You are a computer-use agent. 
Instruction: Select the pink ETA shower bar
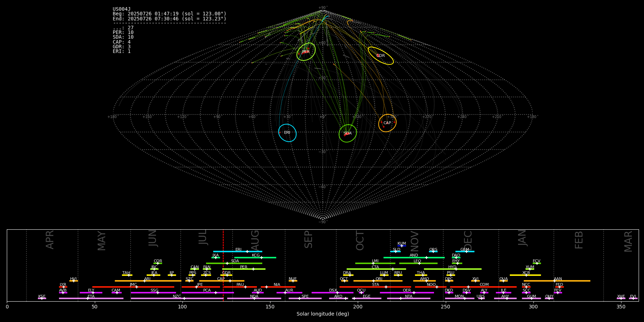91,298
